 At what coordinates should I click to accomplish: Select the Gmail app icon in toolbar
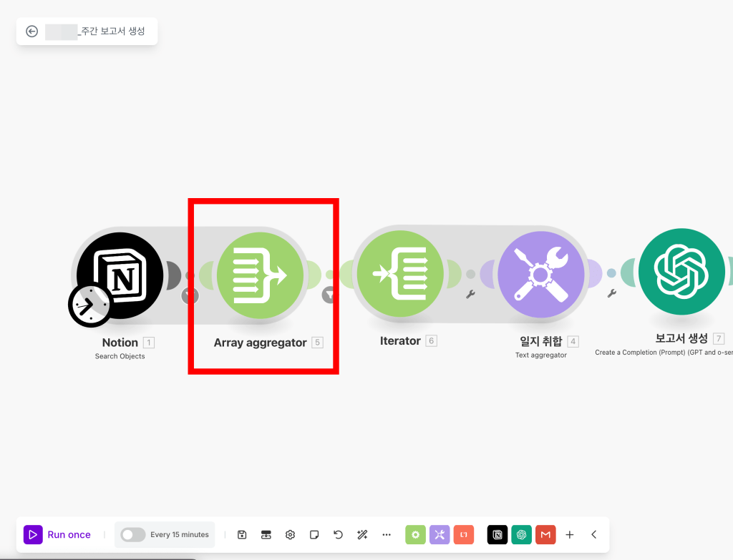[545, 534]
